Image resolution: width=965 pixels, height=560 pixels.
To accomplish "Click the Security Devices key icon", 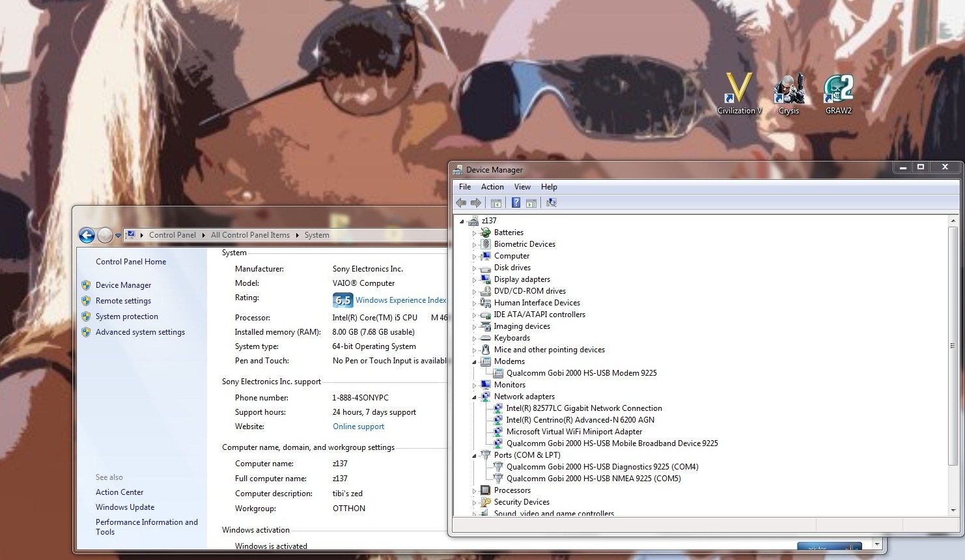I will pyautogui.click(x=485, y=502).
